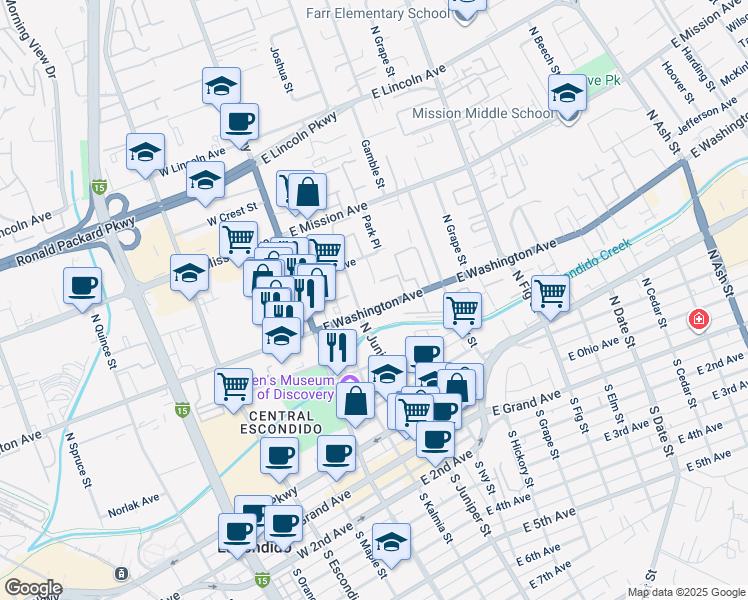This screenshot has height=600, width=748.
Task: Click the school marker on Ronald Packard Pkwy
Action: click(x=206, y=181)
